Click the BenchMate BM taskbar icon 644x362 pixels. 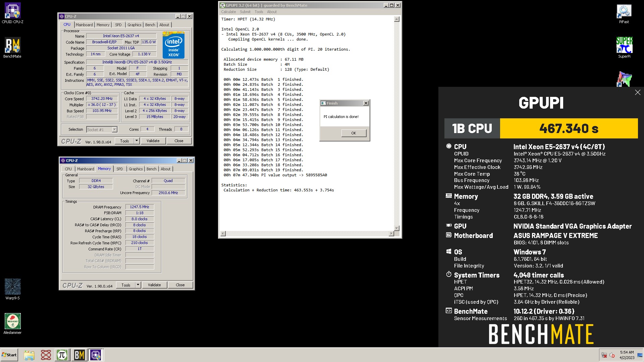point(79,355)
